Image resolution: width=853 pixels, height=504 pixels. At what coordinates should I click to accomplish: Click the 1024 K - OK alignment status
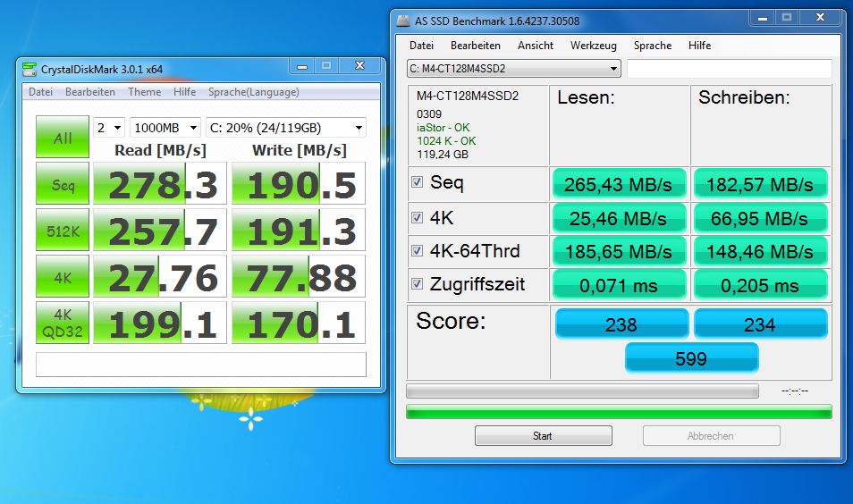[446, 141]
